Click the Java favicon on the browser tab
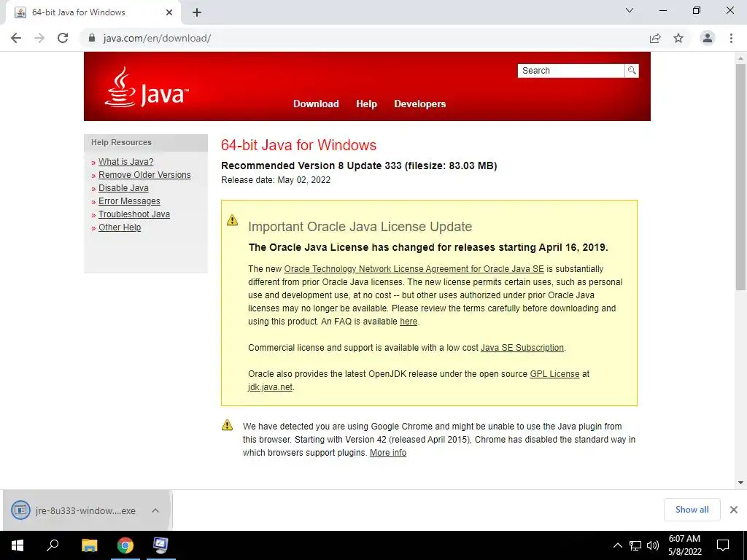The height and width of the screenshot is (560, 747). 20,12
